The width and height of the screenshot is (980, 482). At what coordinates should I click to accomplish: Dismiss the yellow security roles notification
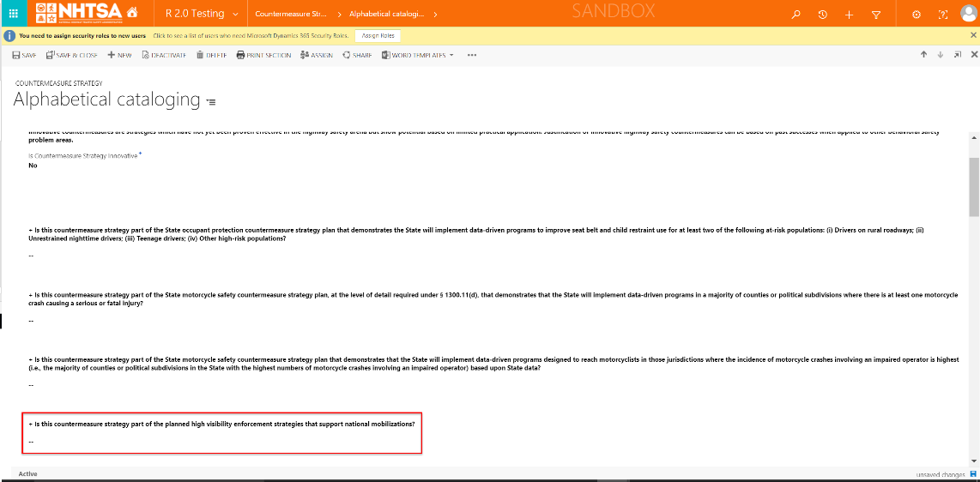click(972, 35)
